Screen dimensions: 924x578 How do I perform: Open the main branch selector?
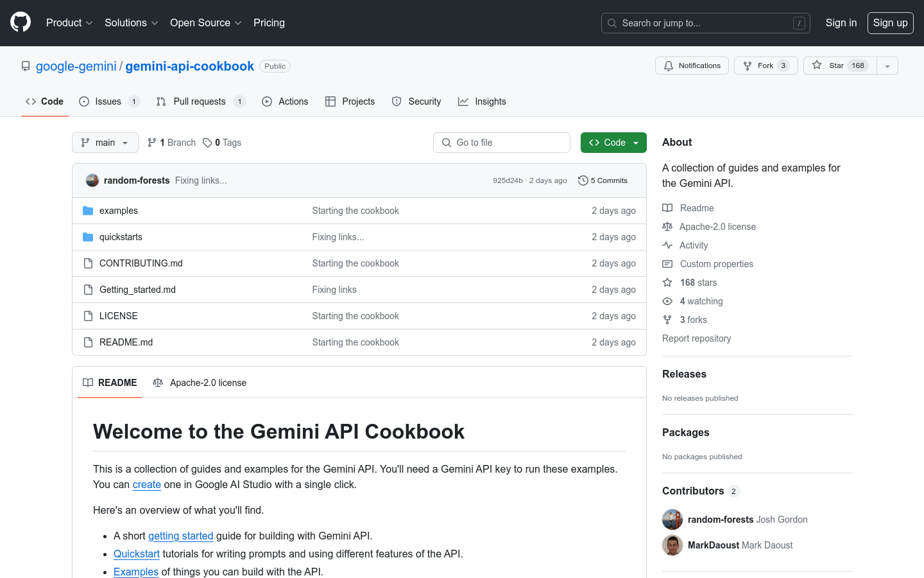105,143
